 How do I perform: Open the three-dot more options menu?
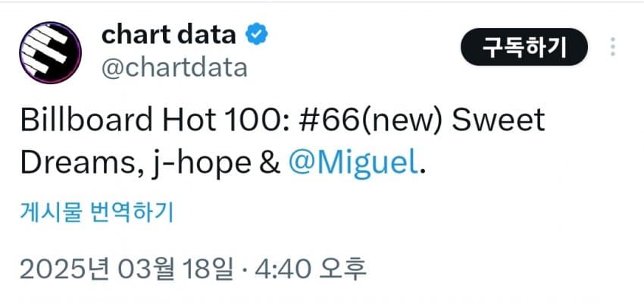[x=613, y=47]
